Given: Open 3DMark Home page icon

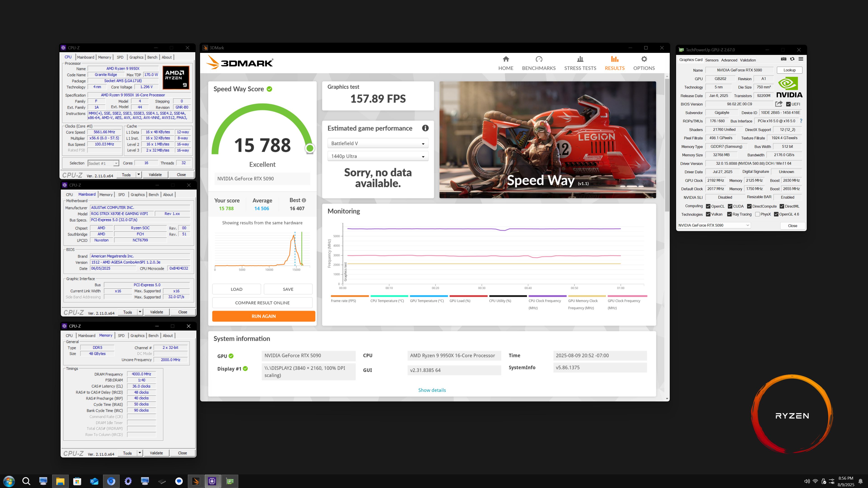Looking at the screenshot, I should click(x=506, y=59).
